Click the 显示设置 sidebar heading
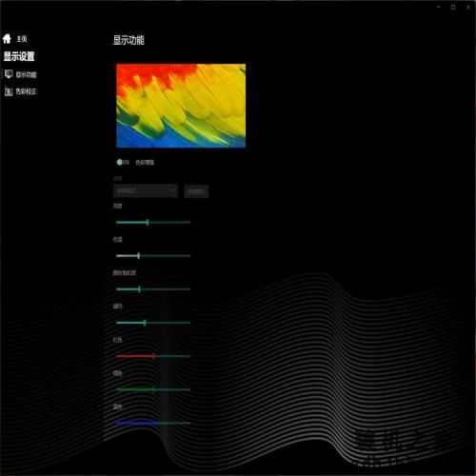The image size is (476, 476). click(x=19, y=56)
